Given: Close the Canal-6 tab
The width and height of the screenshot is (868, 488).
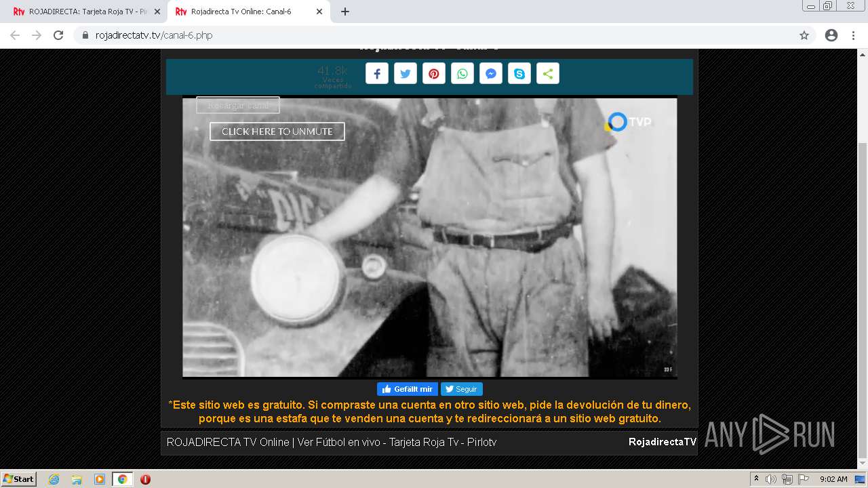Looking at the screenshot, I should tap(319, 12).
